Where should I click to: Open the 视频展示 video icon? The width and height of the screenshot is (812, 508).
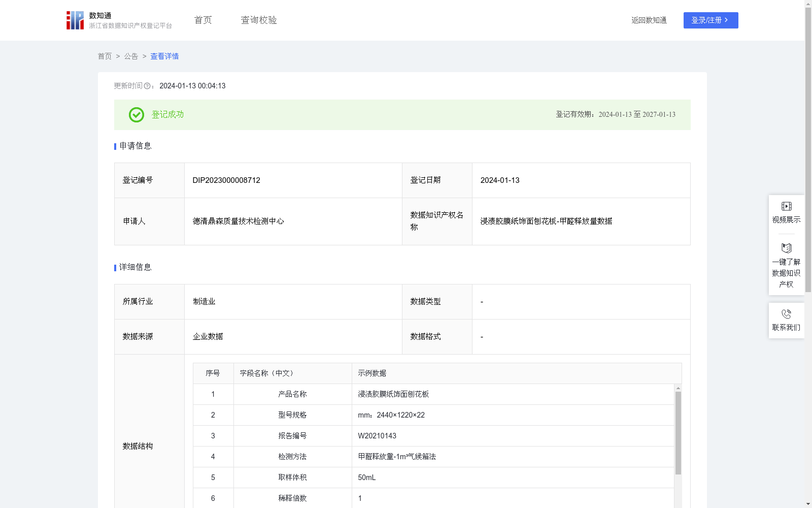pos(786,206)
